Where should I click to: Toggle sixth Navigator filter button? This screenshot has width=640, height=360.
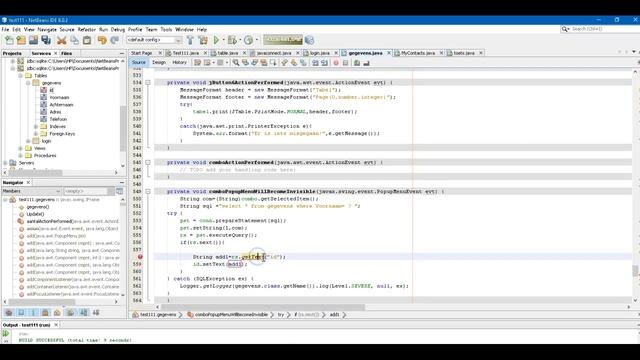(71, 313)
